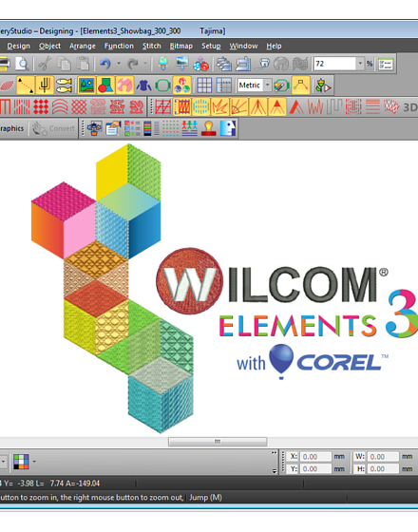The image size is (418, 532).
Task: Click the insert embroidery needle icon
Action: (163, 64)
